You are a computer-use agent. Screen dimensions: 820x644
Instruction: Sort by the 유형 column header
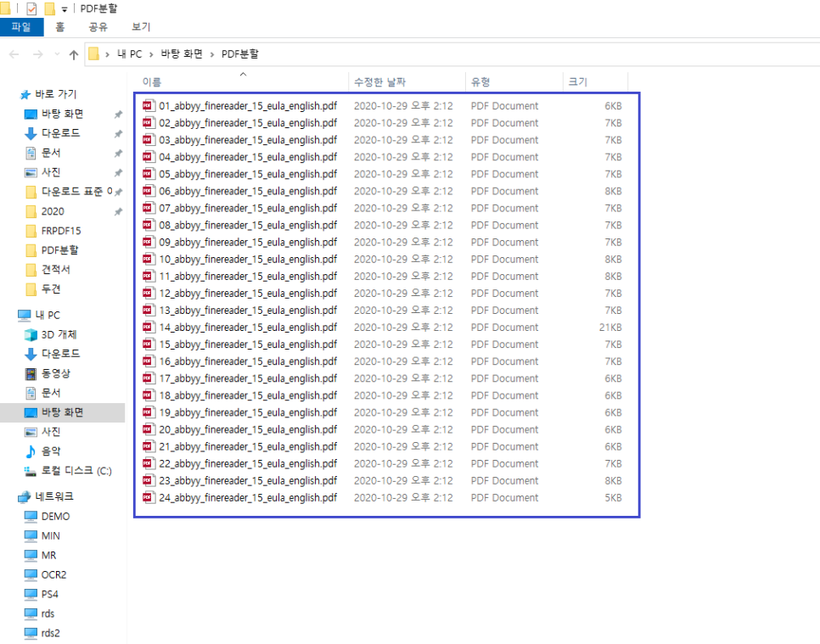coord(480,82)
